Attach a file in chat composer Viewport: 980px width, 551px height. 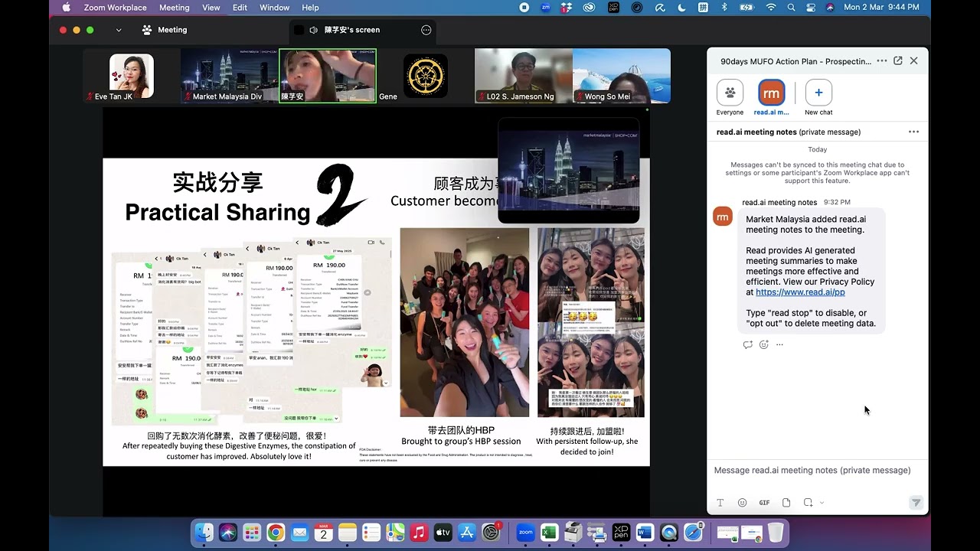click(x=786, y=503)
